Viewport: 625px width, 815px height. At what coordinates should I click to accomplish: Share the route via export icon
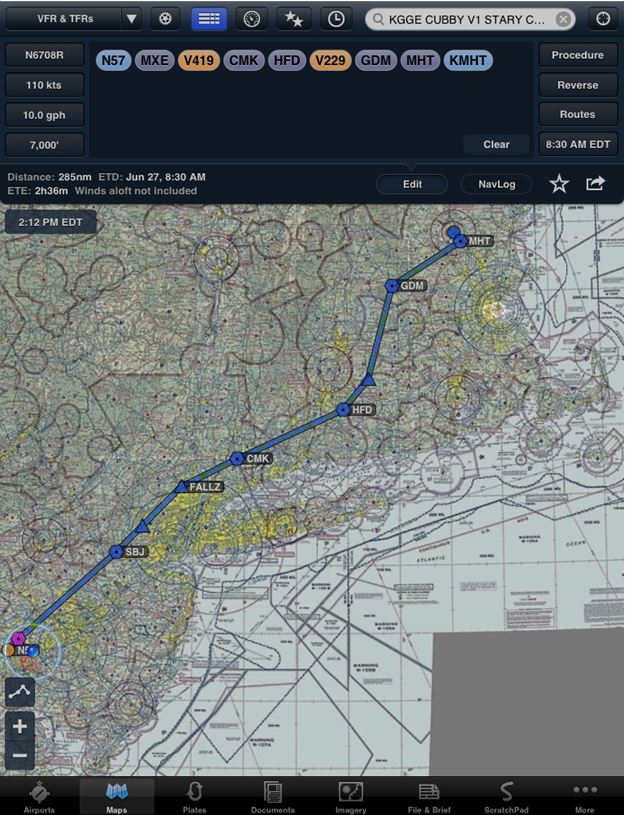point(596,183)
